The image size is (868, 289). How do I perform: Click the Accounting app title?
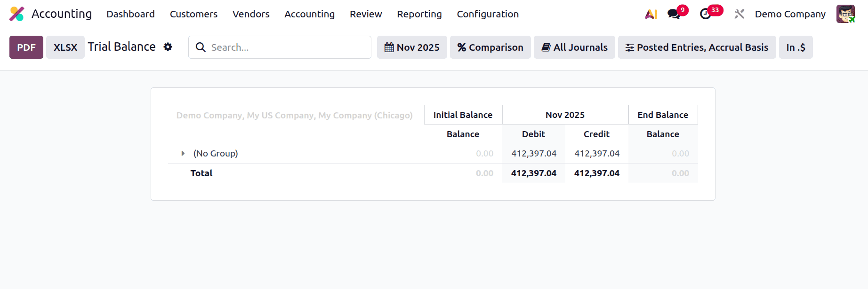(x=62, y=14)
